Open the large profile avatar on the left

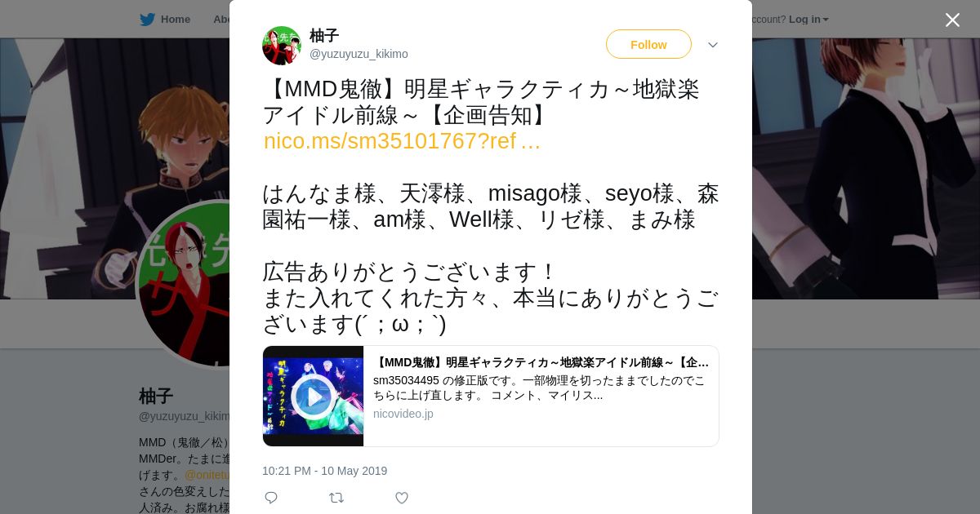click(184, 284)
